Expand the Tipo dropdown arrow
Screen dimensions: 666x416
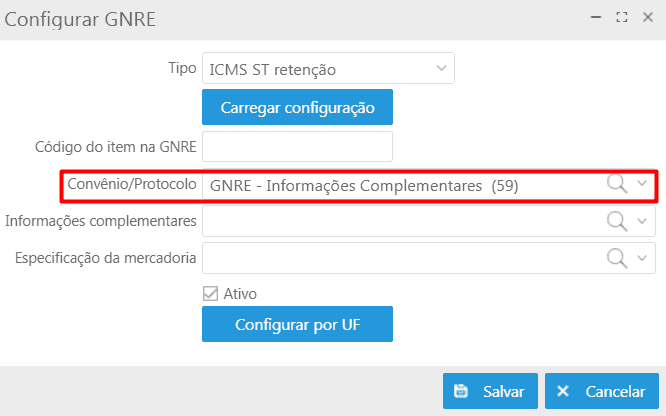(441, 68)
